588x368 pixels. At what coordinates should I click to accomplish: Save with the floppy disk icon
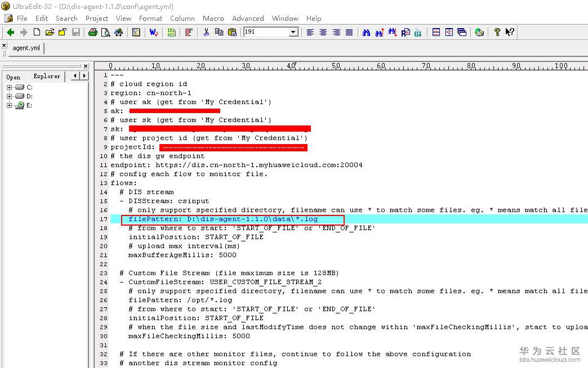point(75,32)
